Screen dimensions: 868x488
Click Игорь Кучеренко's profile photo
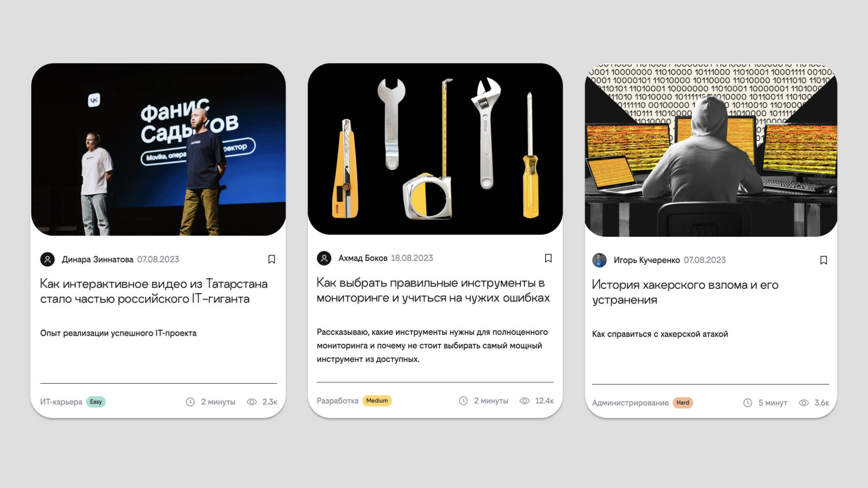pos(599,260)
